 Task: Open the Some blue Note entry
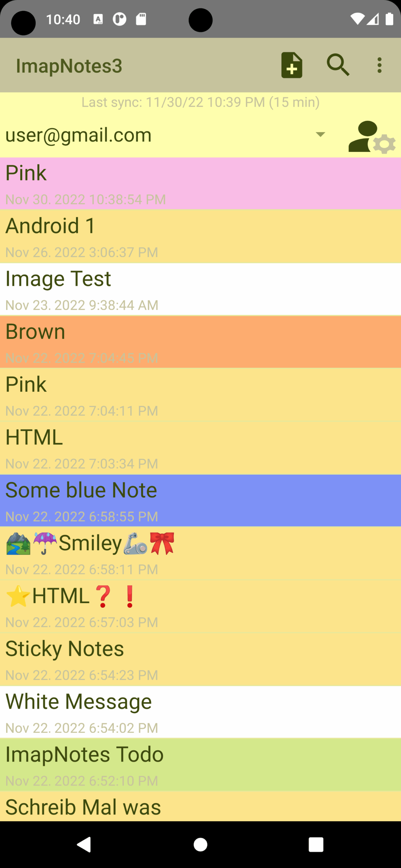(200, 501)
